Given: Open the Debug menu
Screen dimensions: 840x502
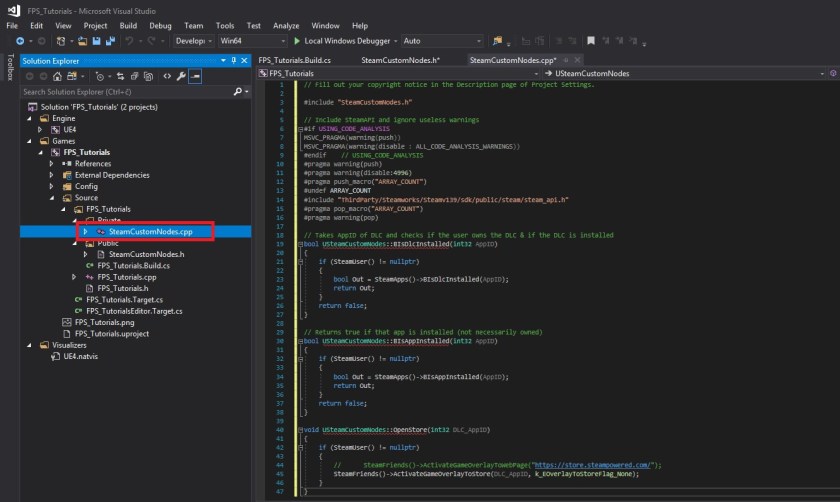Looking at the screenshot, I should click(x=160, y=26).
